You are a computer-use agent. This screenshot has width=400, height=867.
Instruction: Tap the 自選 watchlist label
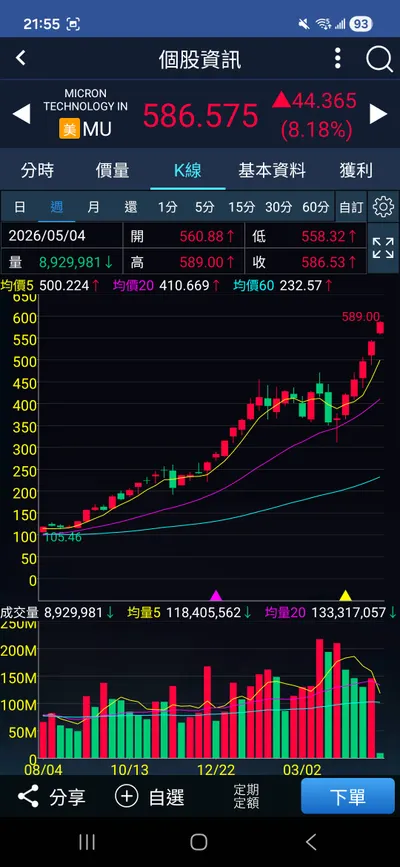pos(167,797)
